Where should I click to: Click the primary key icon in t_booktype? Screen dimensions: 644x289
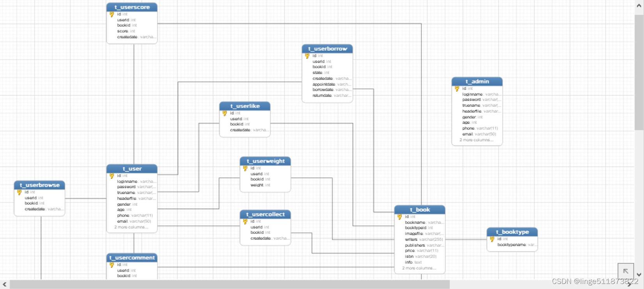tap(492, 239)
